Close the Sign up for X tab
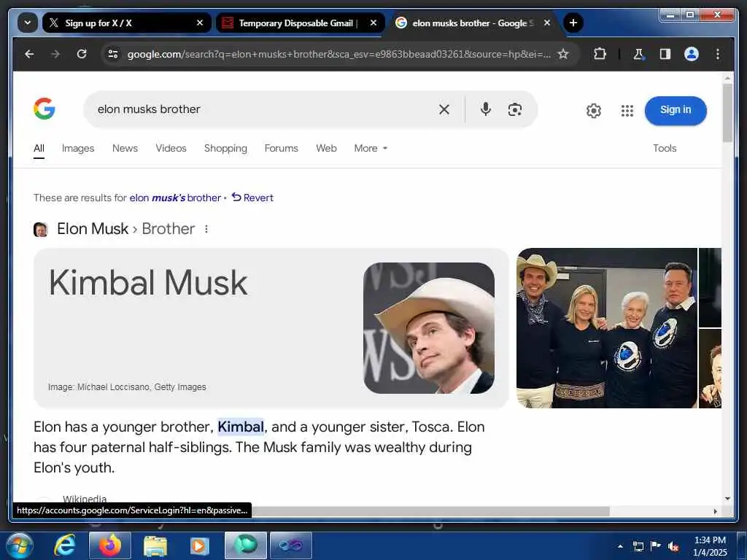Image resolution: width=747 pixels, height=560 pixels. pos(200,23)
